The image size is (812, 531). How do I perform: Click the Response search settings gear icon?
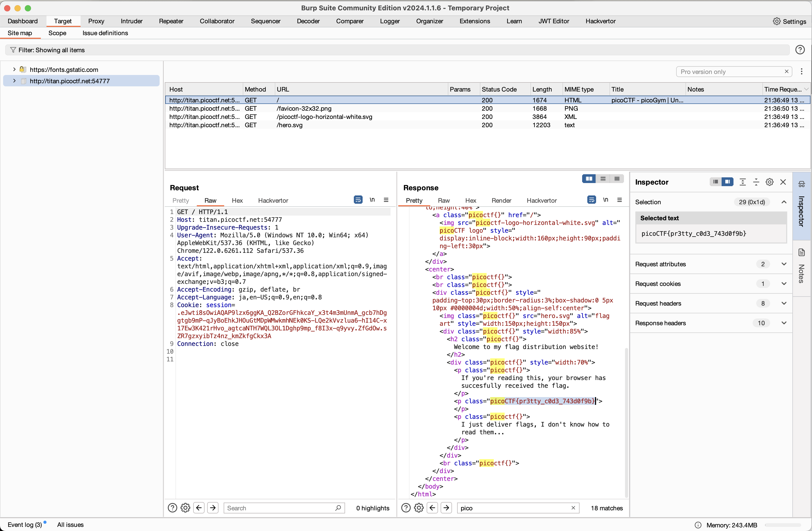coord(419,508)
